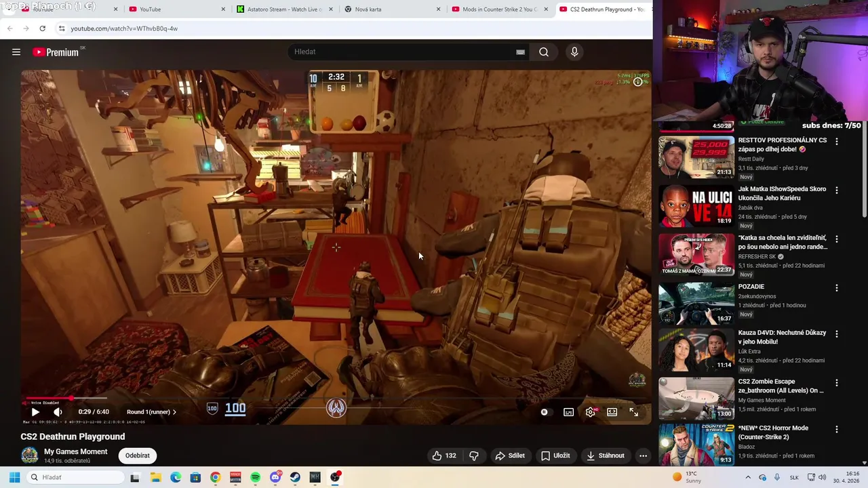Open more actions under the video
This screenshot has height=488, width=868.
643,455
